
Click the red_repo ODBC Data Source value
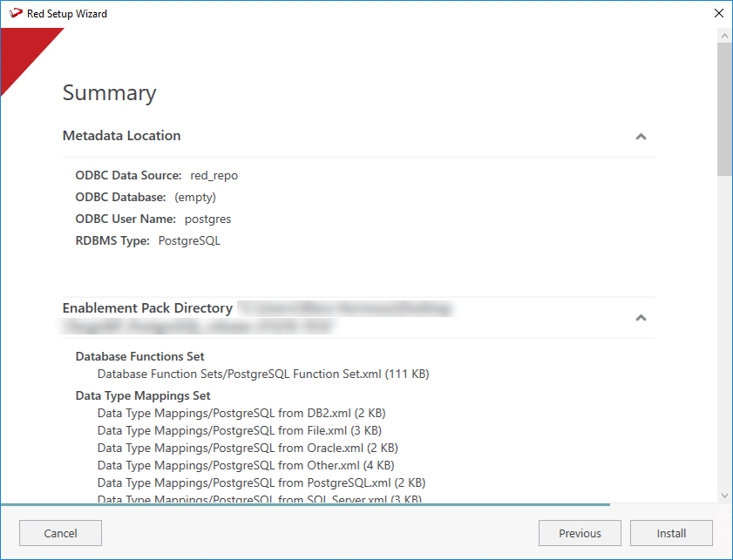click(x=214, y=175)
